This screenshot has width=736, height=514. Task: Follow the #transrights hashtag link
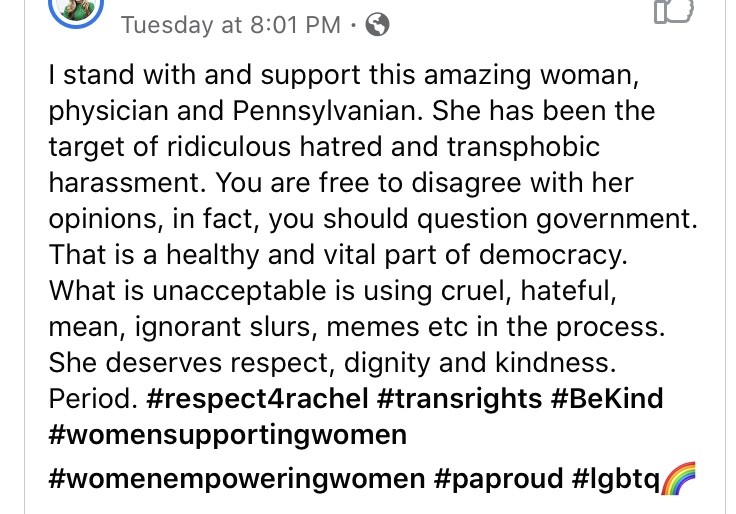pyautogui.click(x=460, y=399)
